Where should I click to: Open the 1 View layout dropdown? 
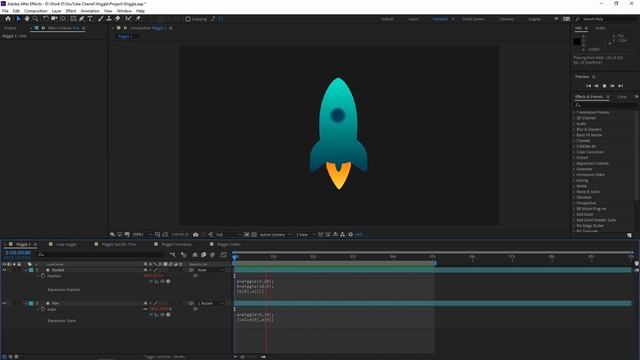tap(305, 235)
